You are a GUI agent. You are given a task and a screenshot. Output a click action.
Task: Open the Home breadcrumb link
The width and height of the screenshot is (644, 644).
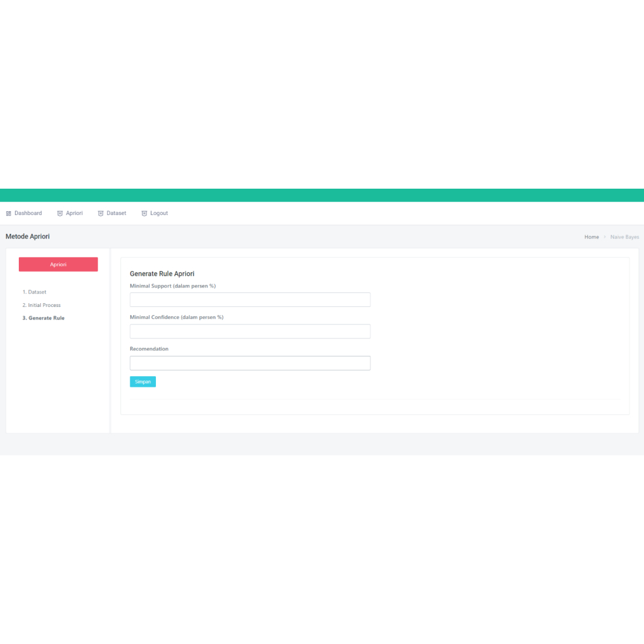(x=591, y=237)
